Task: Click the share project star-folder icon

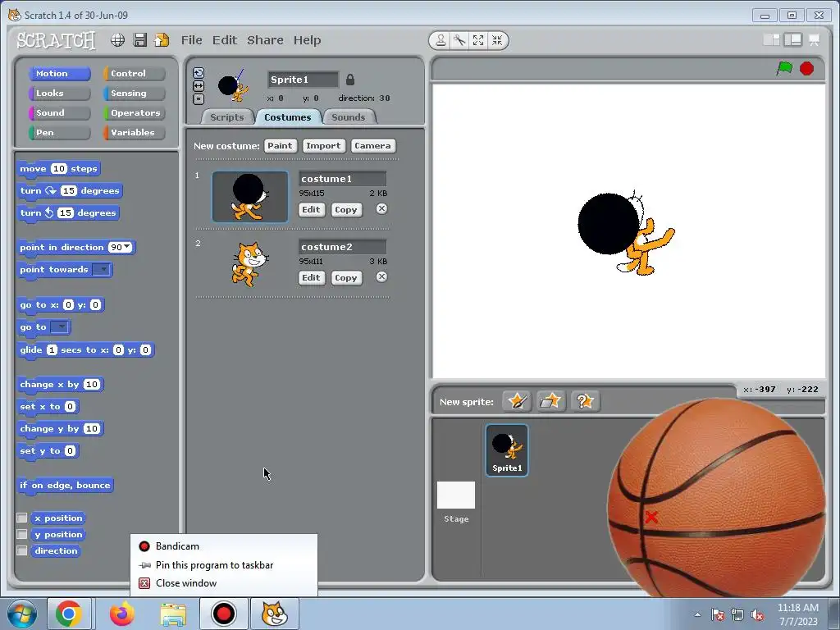Action: (x=162, y=40)
